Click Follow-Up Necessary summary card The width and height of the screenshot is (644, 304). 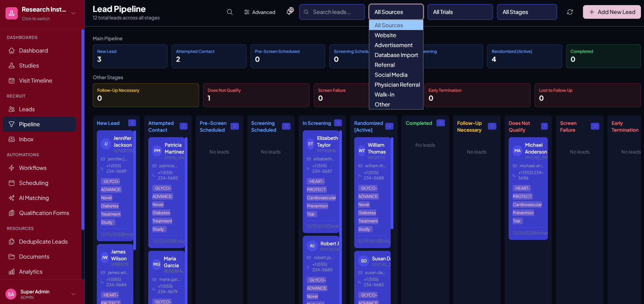(146, 95)
